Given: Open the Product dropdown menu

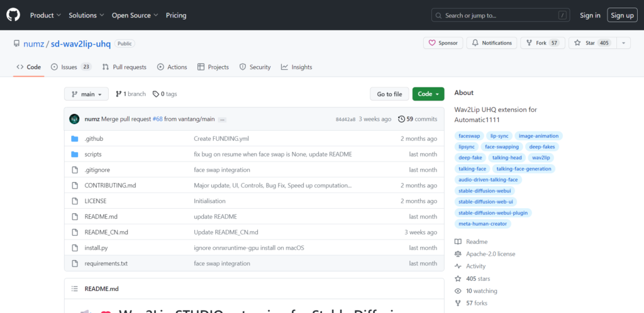Looking at the screenshot, I should 45,15.
